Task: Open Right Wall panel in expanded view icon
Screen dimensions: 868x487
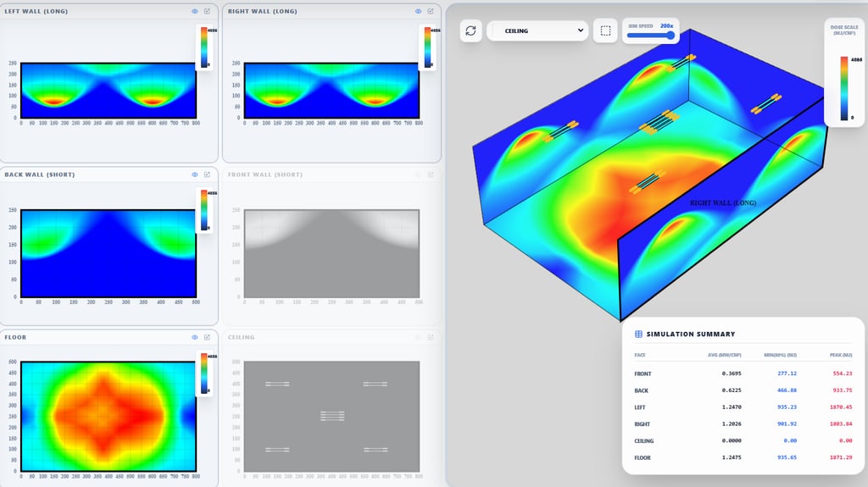Action: tap(430, 11)
